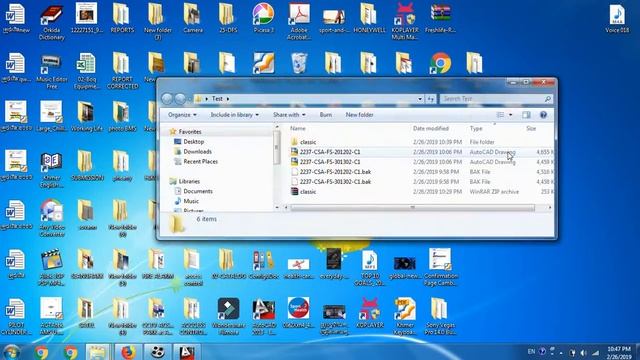Viewport: 640px width, 360px height.
Task: Sort by the Name column header
Action: coord(298,129)
